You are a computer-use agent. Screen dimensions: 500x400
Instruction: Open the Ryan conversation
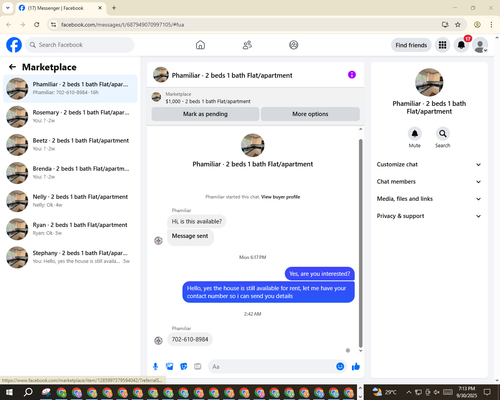pos(70,229)
